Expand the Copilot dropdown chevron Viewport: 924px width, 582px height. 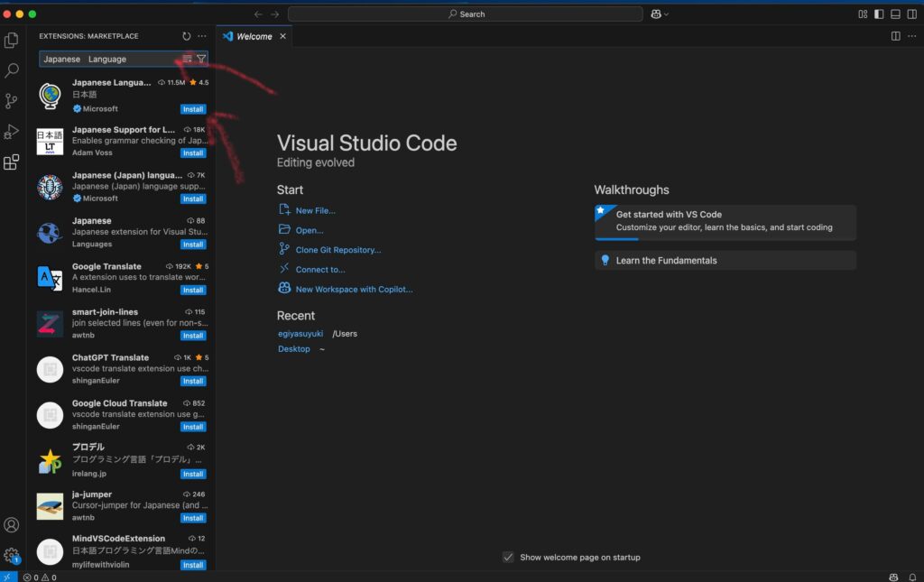tap(667, 14)
